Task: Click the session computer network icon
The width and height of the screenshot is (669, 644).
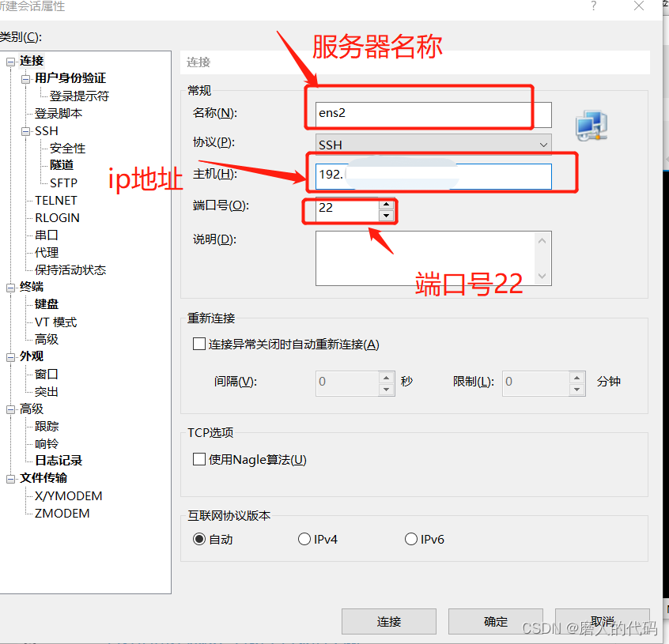Action: tap(592, 126)
